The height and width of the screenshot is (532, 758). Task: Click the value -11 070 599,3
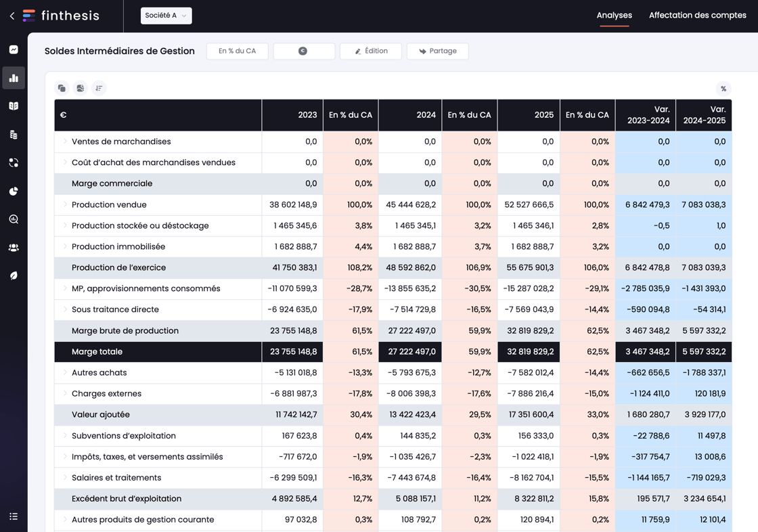pyautogui.click(x=292, y=289)
